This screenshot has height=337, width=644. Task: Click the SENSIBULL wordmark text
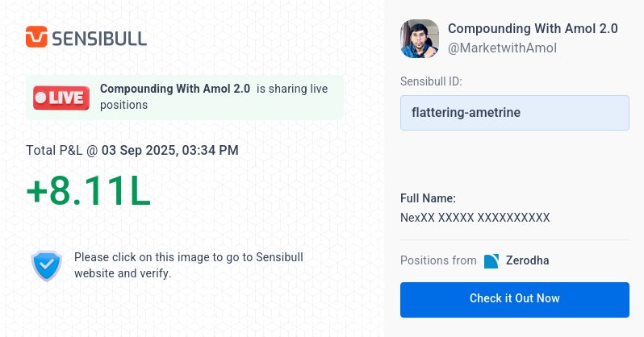[x=99, y=39]
